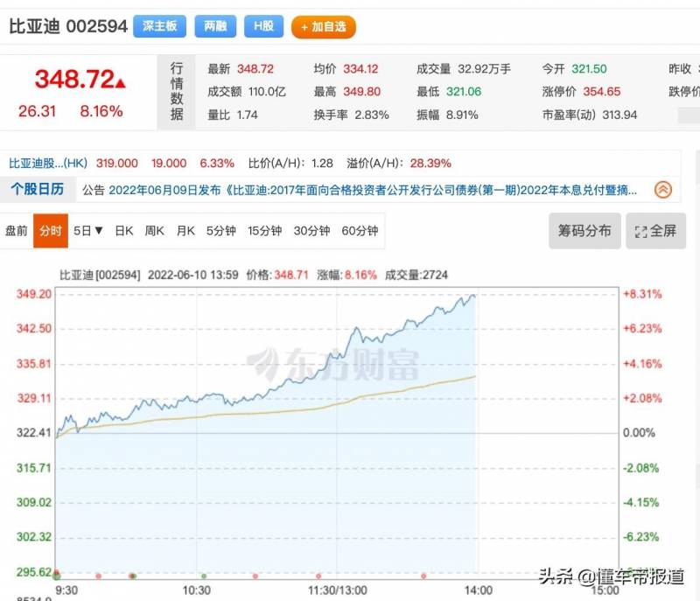Switch to 30分钟 chart tab
700x601 pixels.
(x=311, y=231)
